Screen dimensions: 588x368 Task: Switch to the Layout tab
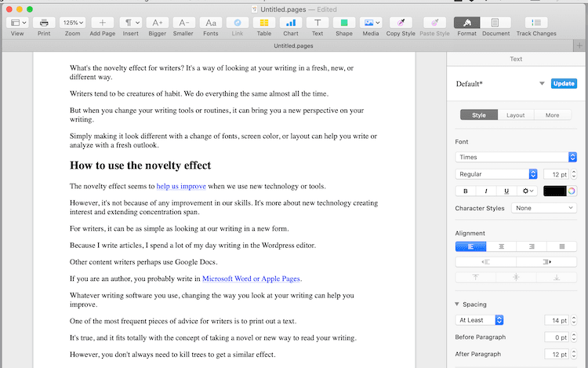pyautogui.click(x=516, y=115)
